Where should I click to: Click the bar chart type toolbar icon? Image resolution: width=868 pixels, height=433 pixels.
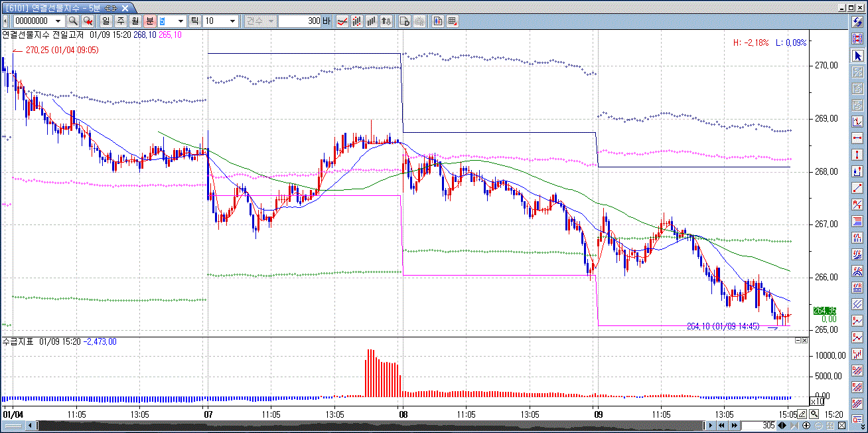[x=372, y=21]
